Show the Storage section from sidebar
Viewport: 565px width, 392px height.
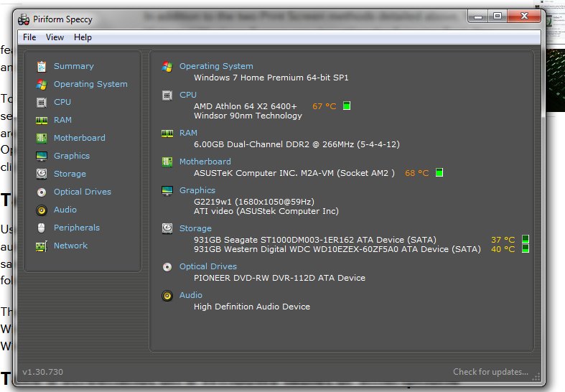[x=70, y=174]
